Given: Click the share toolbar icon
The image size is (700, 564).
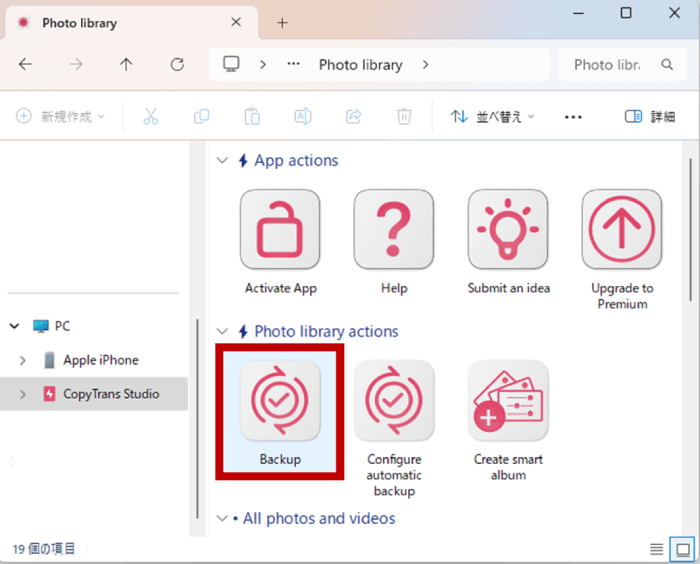Looking at the screenshot, I should pos(354,117).
